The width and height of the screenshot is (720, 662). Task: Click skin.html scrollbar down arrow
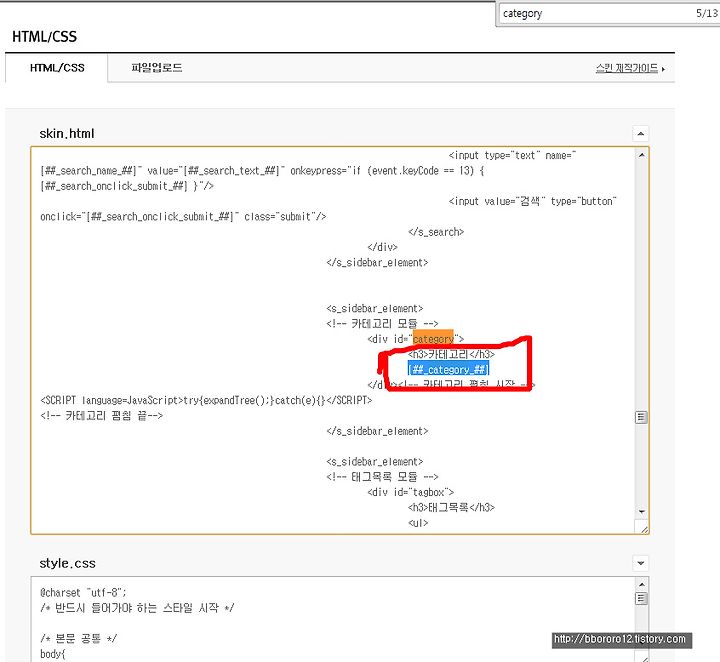(x=641, y=511)
